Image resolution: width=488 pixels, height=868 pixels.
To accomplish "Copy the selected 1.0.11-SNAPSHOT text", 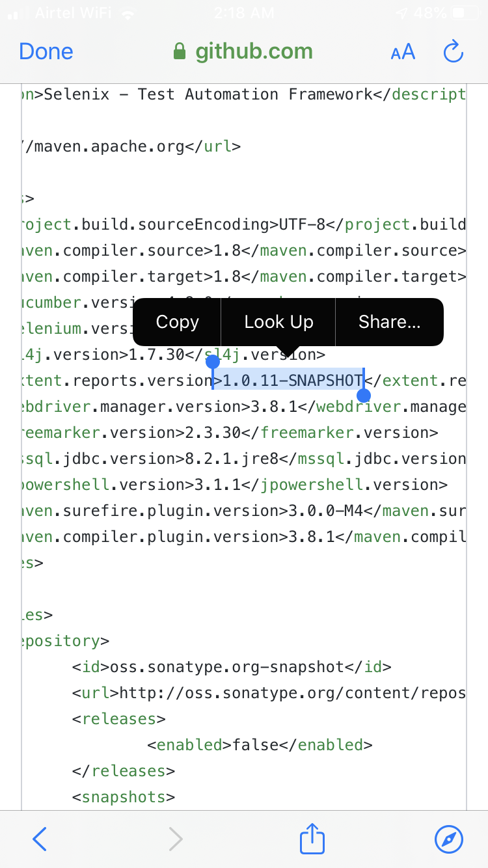I will [x=176, y=321].
